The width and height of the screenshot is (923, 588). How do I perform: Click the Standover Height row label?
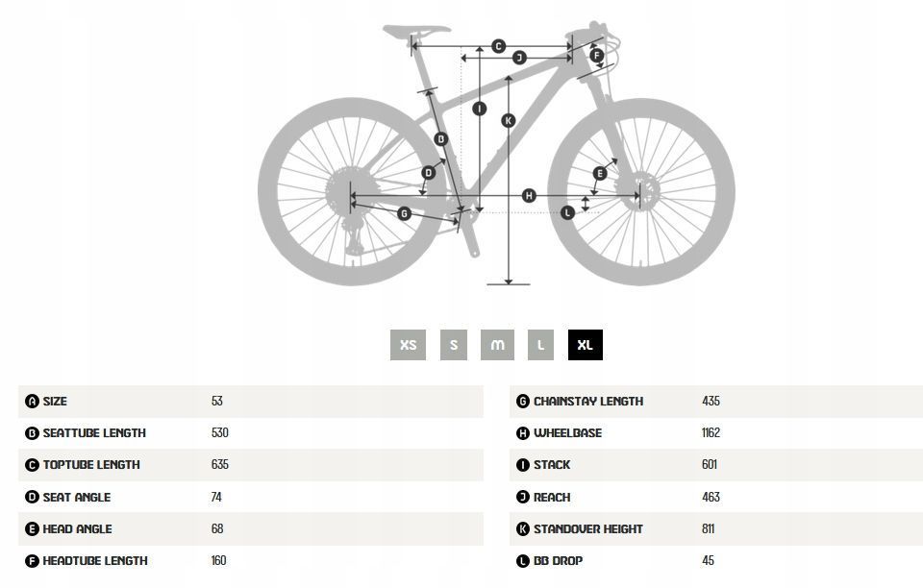(x=587, y=529)
